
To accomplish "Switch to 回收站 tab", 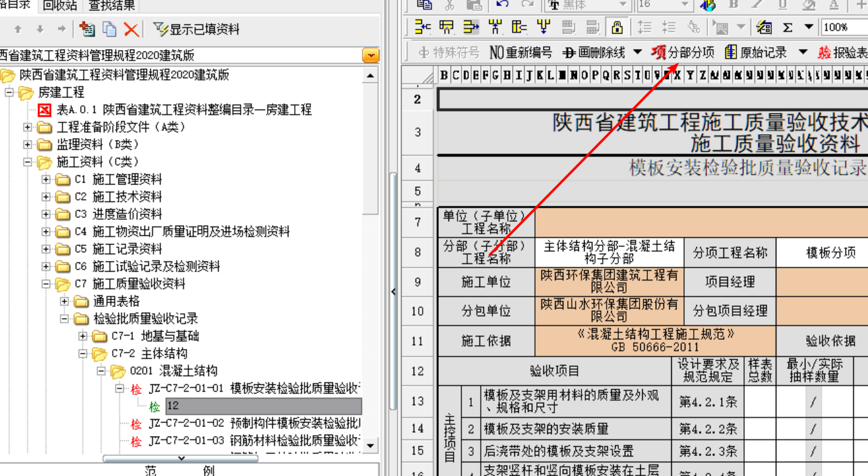I will pos(59,6).
